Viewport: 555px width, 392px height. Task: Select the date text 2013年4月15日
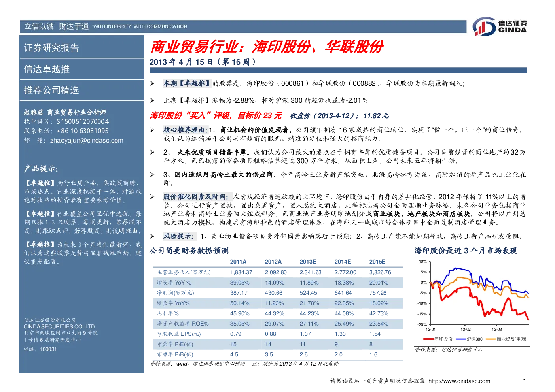point(181,62)
